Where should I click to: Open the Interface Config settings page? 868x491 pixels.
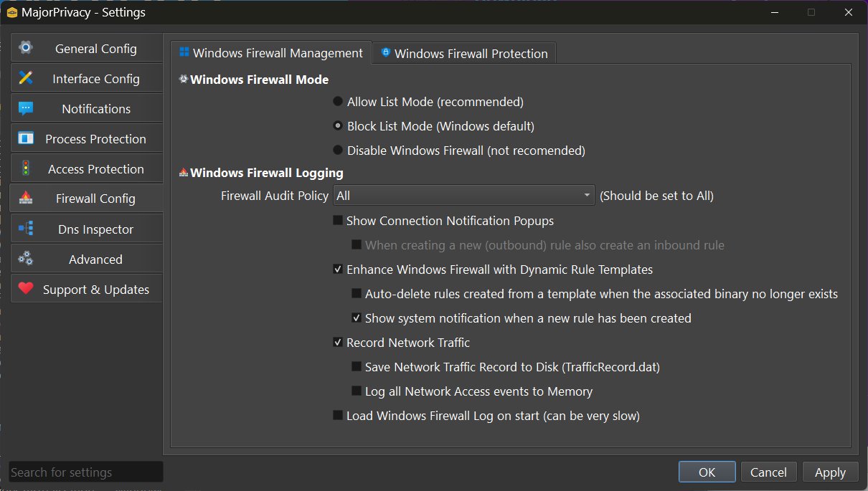coord(87,79)
